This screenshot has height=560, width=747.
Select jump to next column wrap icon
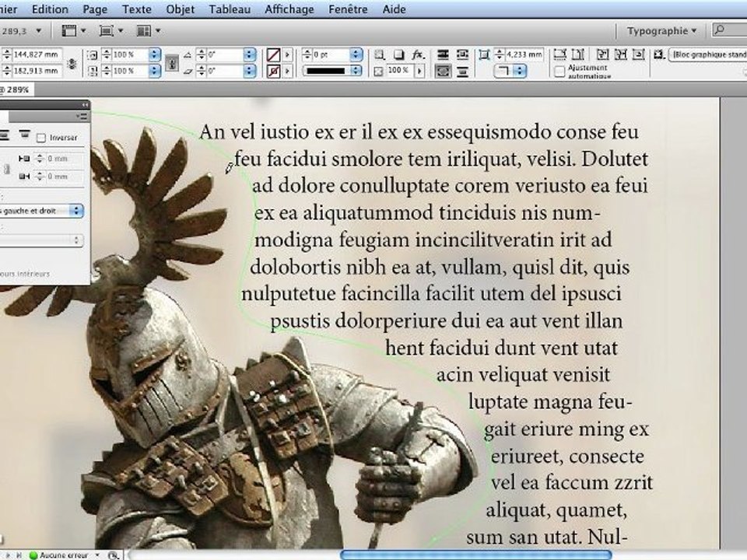pos(24,136)
